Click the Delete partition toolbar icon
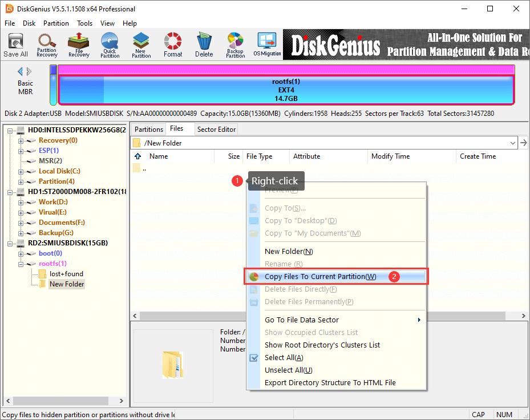The width and height of the screenshot is (530, 420). tap(204, 45)
